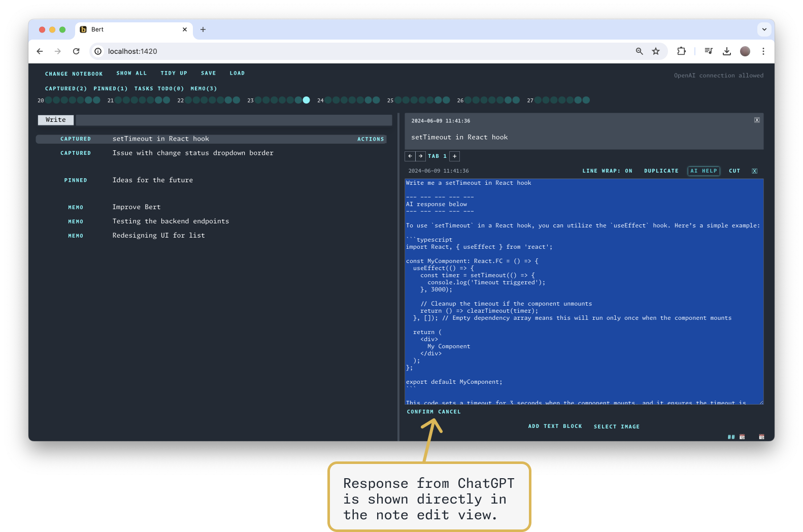Focus the input field beside Write
The image size is (803, 532).
234,120
